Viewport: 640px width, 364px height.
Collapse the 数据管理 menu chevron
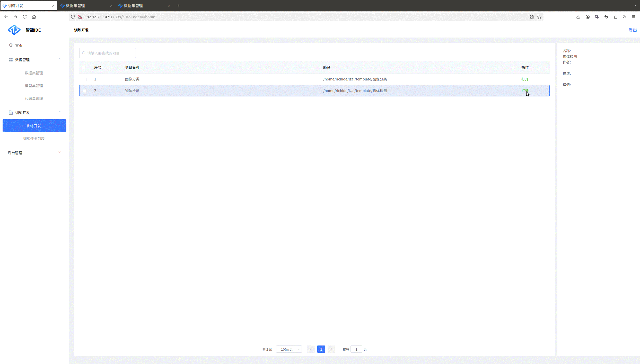(60, 59)
